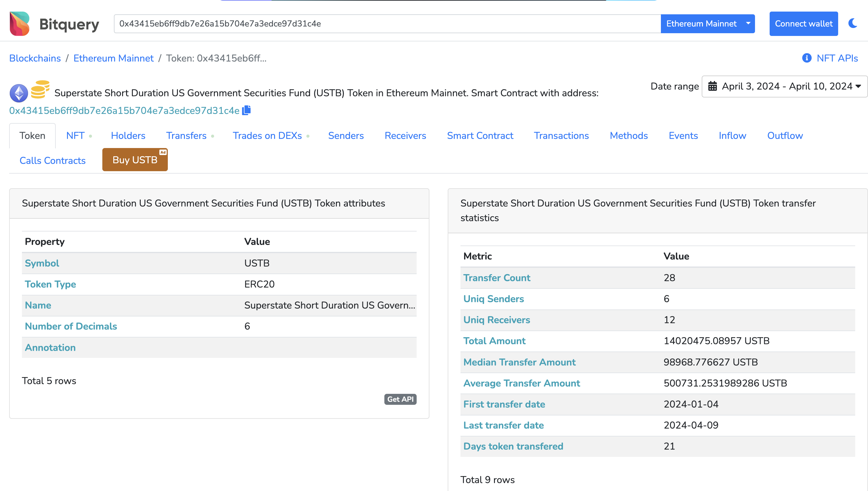Click Ethereum Mainnet breadcrumb link
Viewport: 868px width, 491px height.
(113, 58)
